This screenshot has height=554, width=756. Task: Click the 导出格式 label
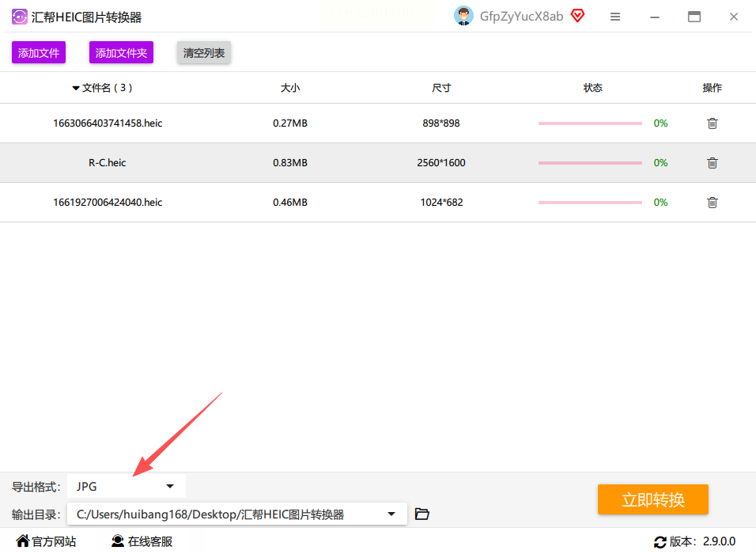(x=36, y=487)
